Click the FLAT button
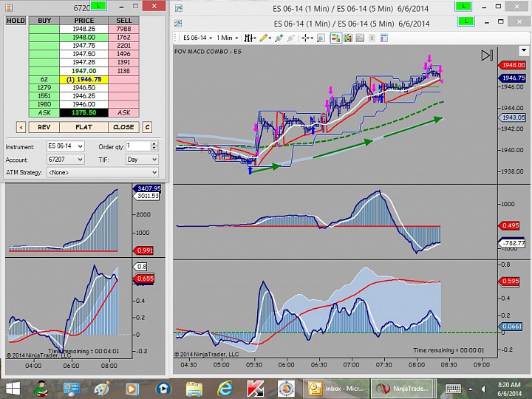The height and width of the screenshot is (399, 532). (x=83, y=127)
